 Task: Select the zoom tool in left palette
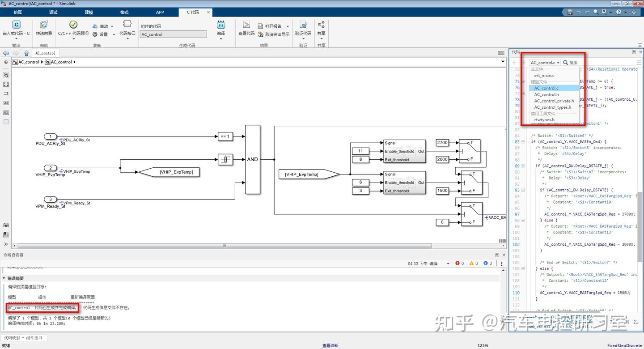tap(6, 75)
